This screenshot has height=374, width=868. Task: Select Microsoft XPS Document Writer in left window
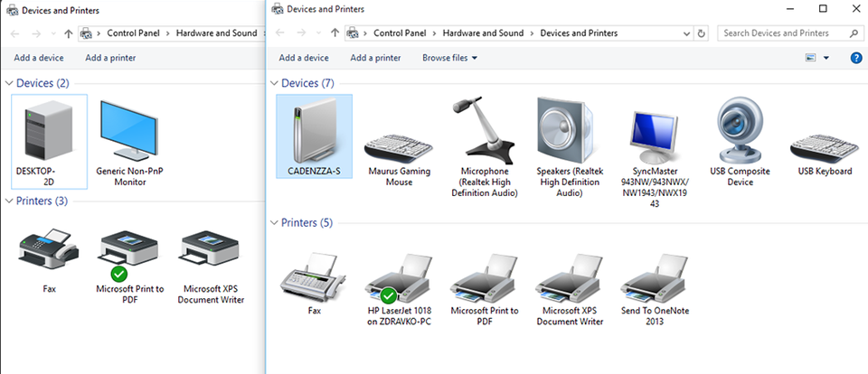click(x=211, y=266)
